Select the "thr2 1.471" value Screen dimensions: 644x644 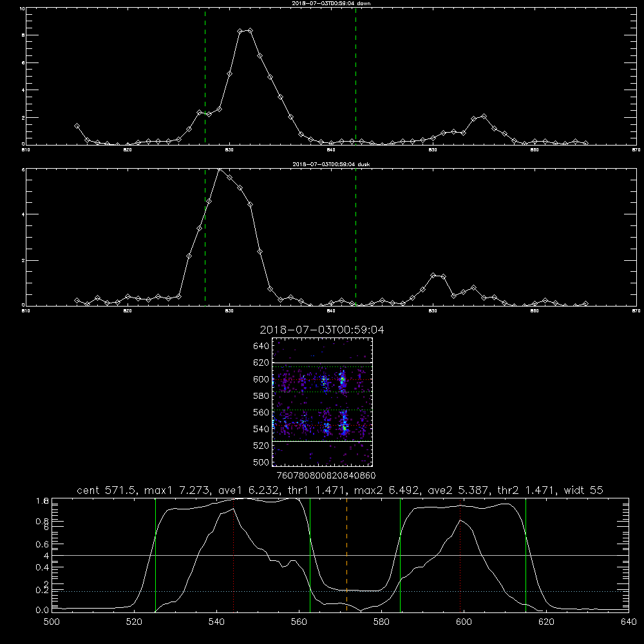[x=526, y=490]
